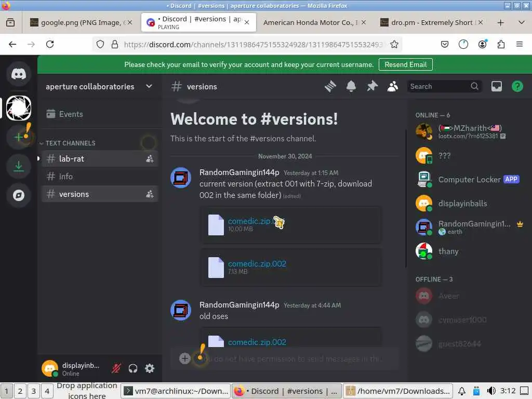Download comedic.zip.002 7.13 MB link
The width and height of the screenshot is (532, 399).
[257, 263]
